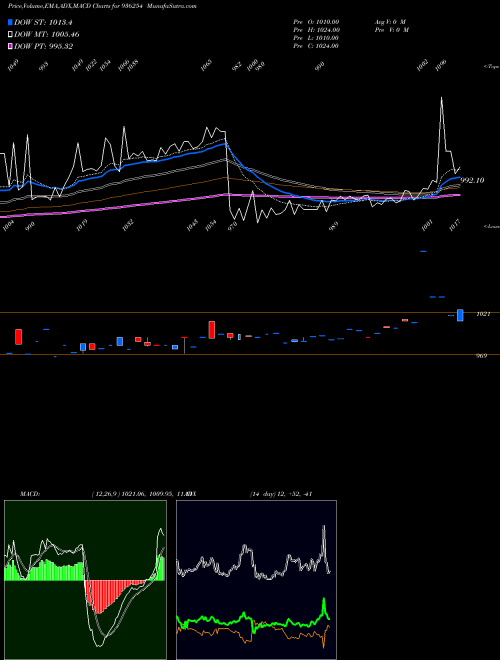The height and width of the screenshot is (660, 500).
Task: Click the white DOW MT legend swatch
Action: pos(10,35)
